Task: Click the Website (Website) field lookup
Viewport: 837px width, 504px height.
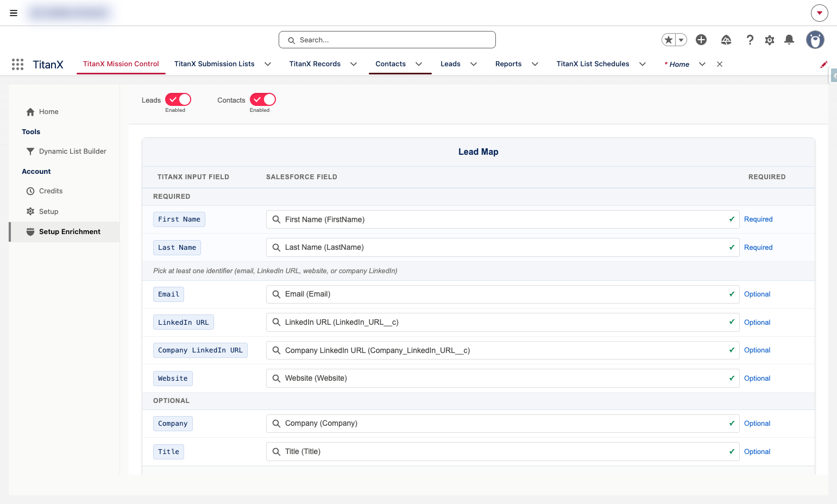Action: click(503, 379)
